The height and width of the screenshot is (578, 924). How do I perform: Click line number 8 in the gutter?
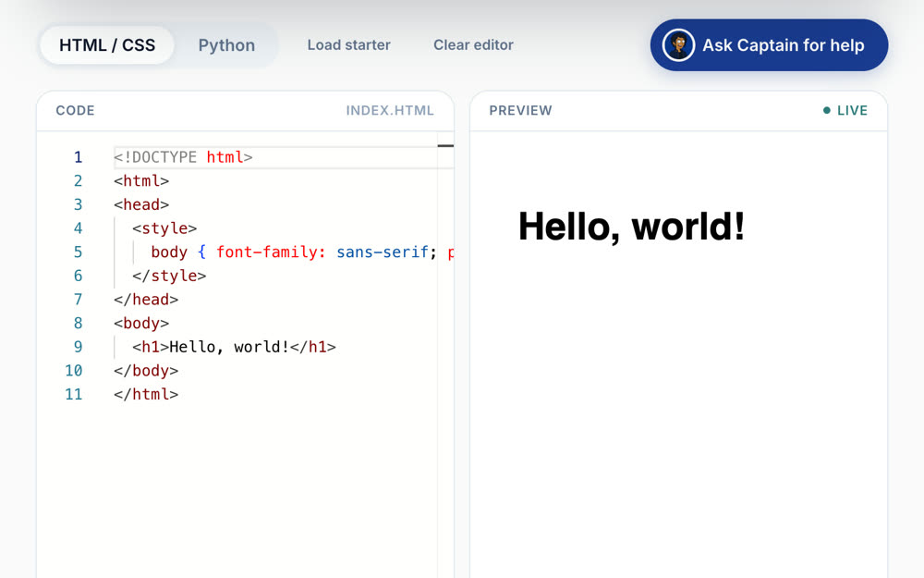coord(78,323)
